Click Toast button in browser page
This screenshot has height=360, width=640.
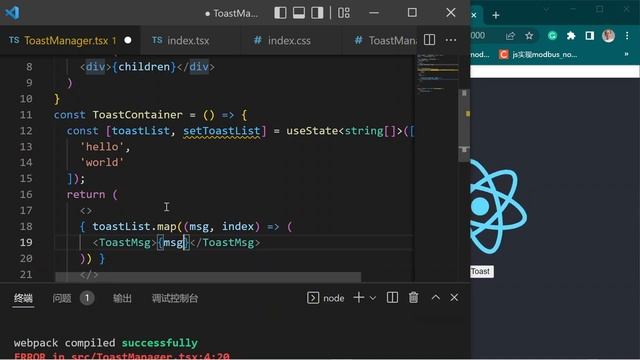(481, 271)
